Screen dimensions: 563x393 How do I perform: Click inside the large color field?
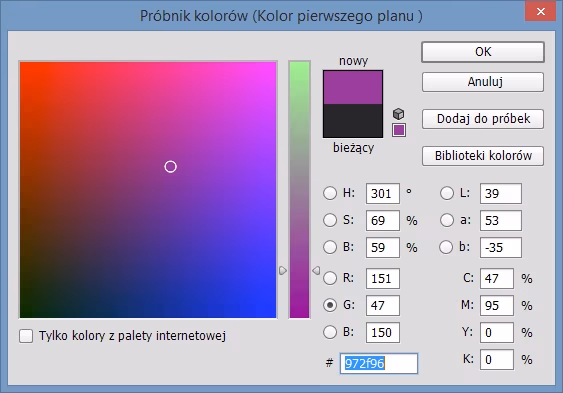point(148,190)
